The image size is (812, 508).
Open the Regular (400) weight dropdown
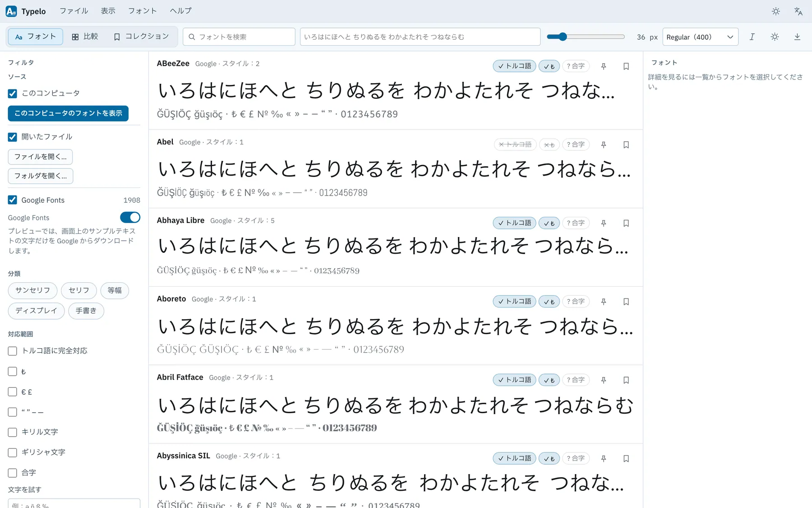(700, 37)
